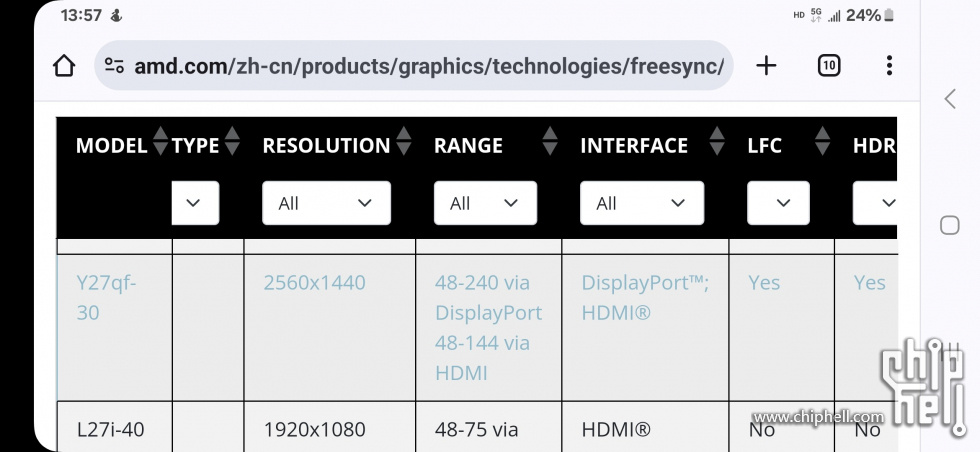Screen dimensions: 980x452
Task: Sort the table by MODEL column arrows
Action: point(161,141)
